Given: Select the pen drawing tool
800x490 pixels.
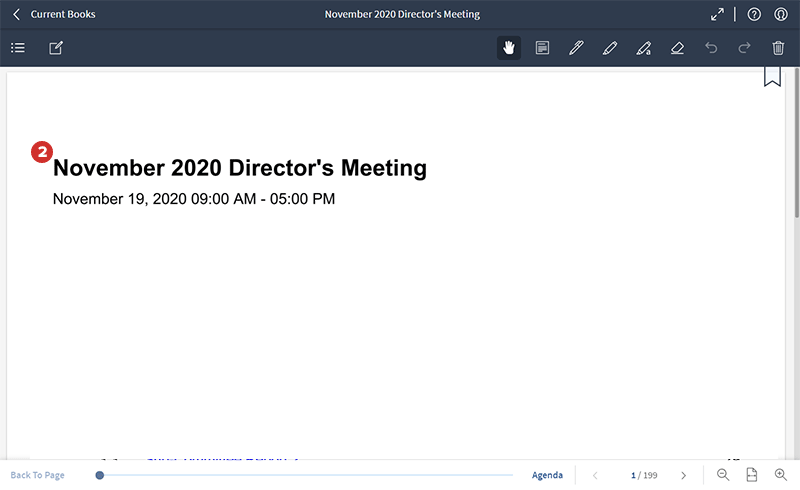Looking at the screenshot, I should tap(576, 48).
